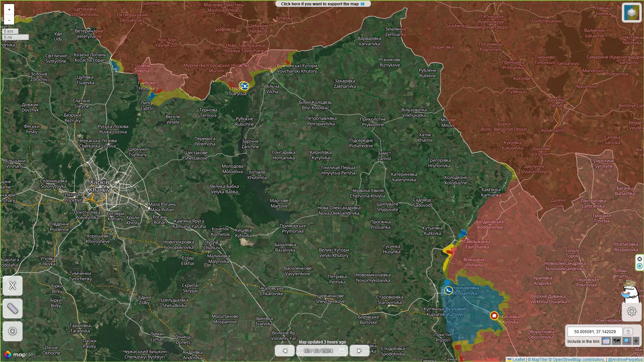Click the explosion marker near Kyslivka
Image resolution: width=644 pixels, height=362 pixels.
(494, 316)
